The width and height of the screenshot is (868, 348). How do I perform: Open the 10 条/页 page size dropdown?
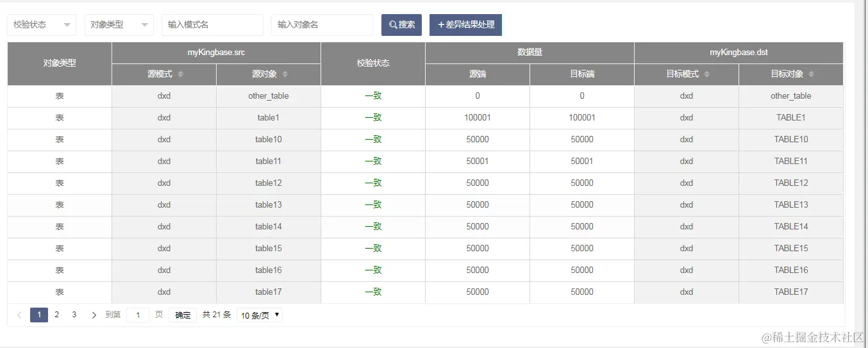pyautogui.click(x=260, y=315)
